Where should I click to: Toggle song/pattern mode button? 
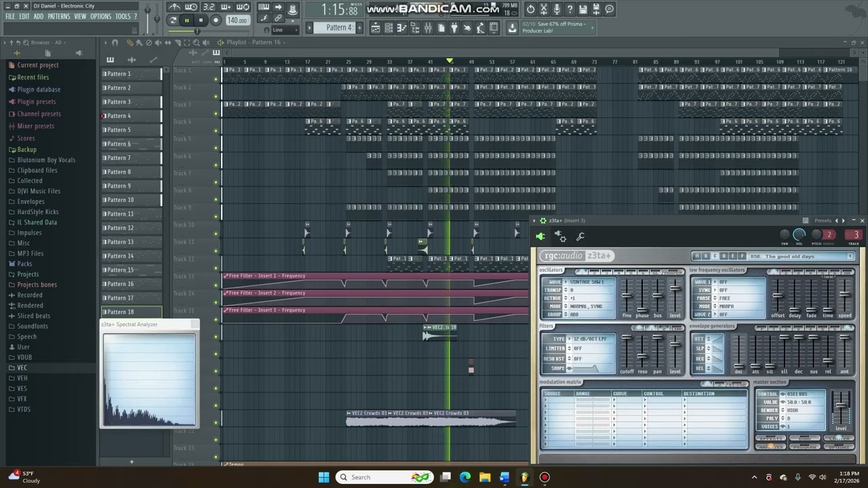[x=173, y=20]
